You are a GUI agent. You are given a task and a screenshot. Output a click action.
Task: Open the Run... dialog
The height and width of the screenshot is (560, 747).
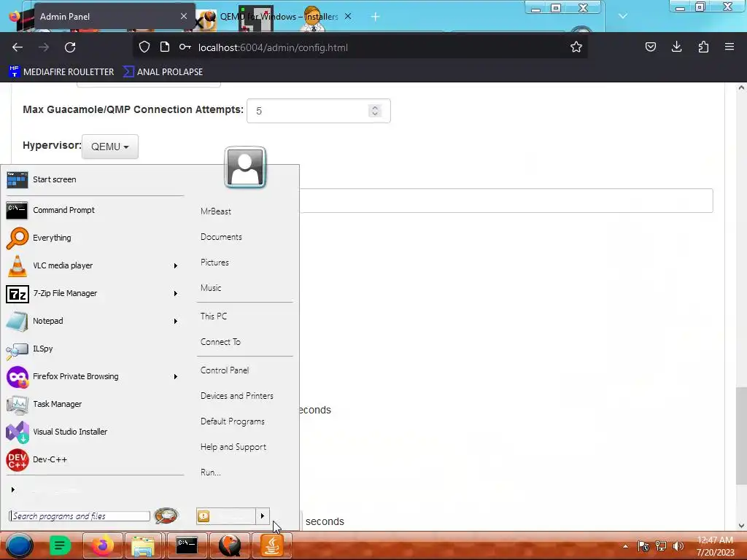[x=211, y=472]
